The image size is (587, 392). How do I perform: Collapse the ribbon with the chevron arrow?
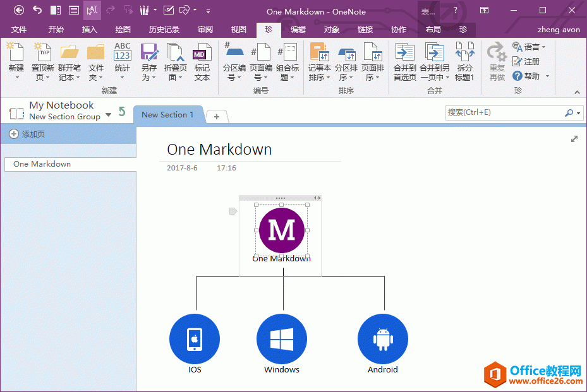(x=577, y=92)
